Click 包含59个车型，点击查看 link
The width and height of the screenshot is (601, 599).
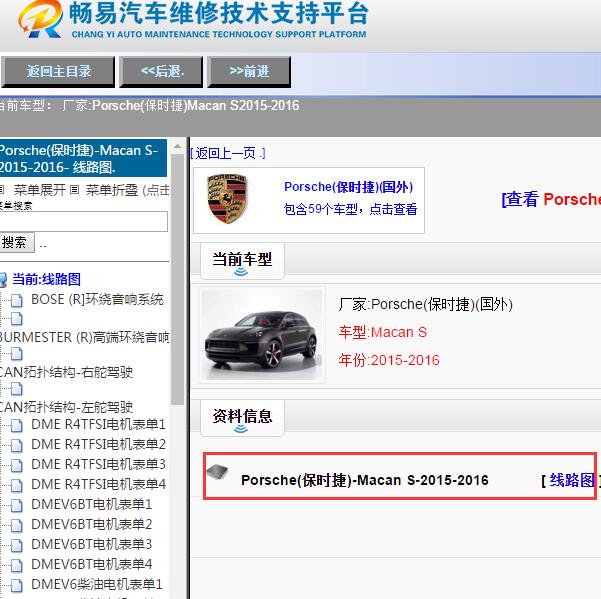pyautogui.click(x=350, y=209)
